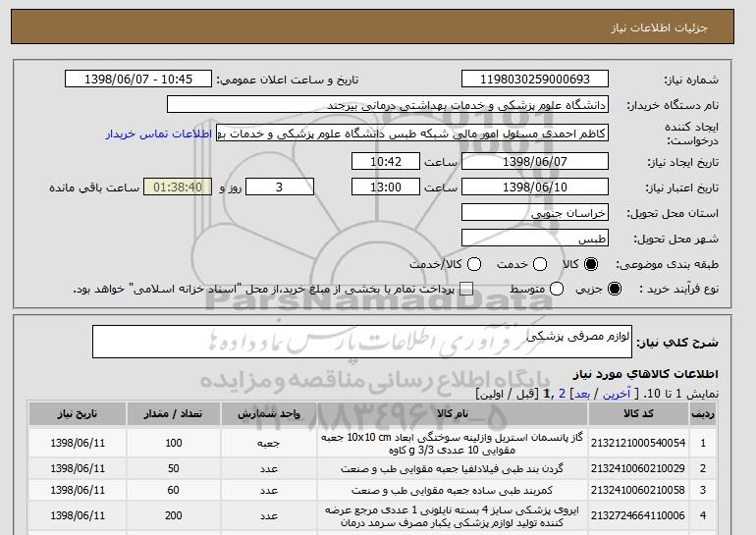Click item name ابروی پزشکی سایز 4
This screenshot has height=535, width=756.
tap(453, 515)
